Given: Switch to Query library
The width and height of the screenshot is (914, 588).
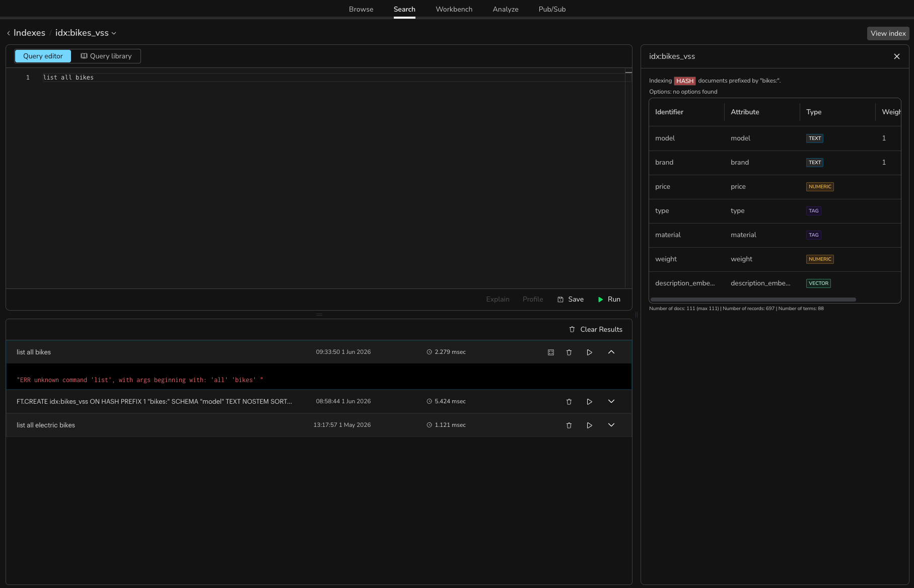Looking at the screenshot, I should [106, 56].
